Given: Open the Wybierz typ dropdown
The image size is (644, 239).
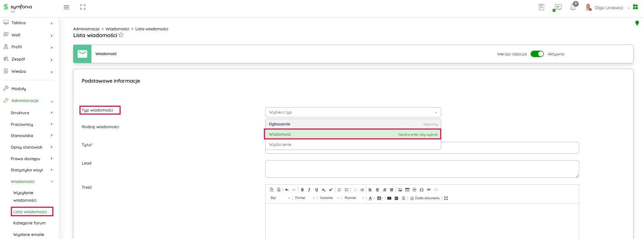Looking at the screenshot, I should 353,112.
